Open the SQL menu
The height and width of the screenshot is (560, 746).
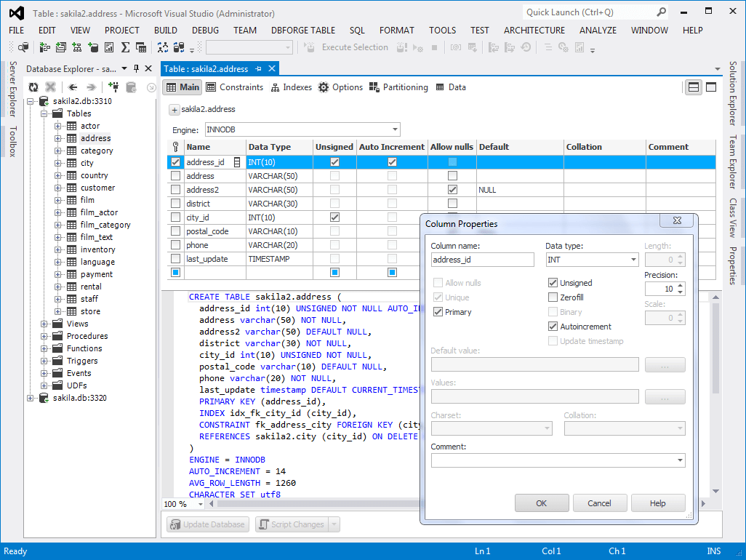(357, 30)
